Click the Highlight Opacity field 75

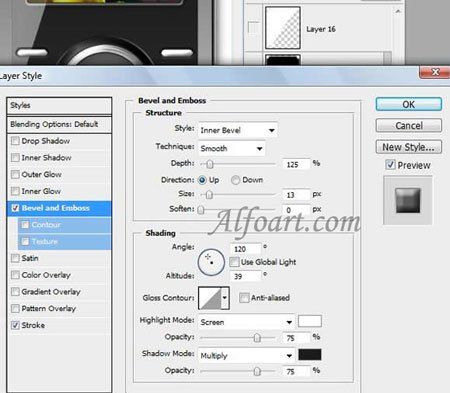[x=296, y=338]
